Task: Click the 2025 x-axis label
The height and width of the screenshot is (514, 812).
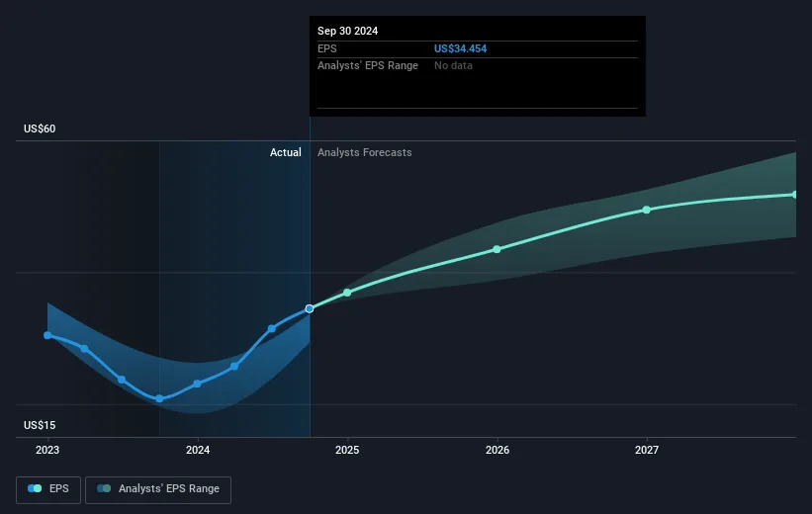Action: pos(347,450)
